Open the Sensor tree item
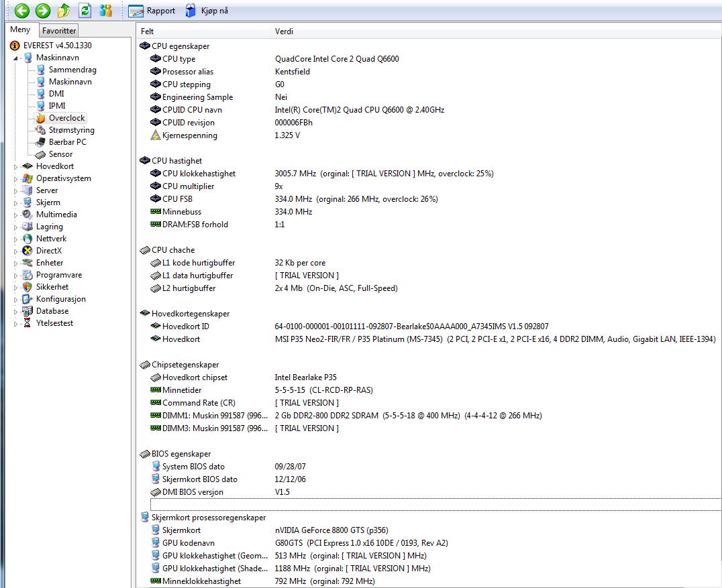 60,154
